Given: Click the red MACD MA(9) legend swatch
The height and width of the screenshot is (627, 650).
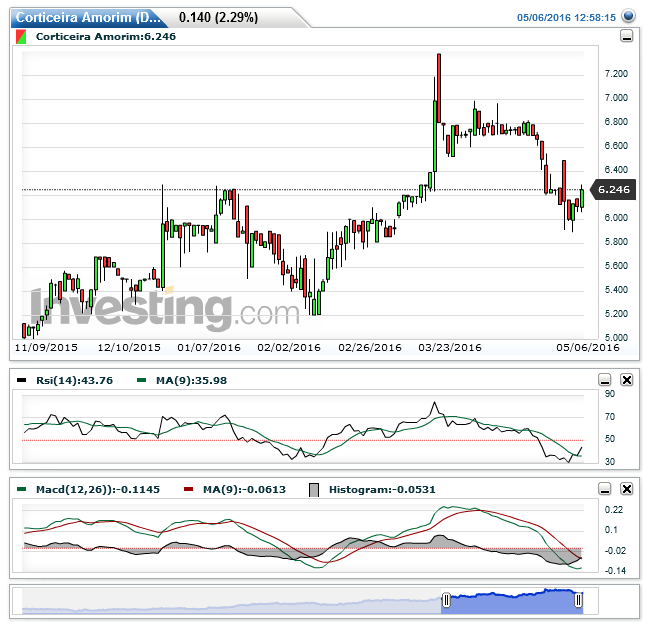Looking at the screenshot, I should click(x=188, y=489).
